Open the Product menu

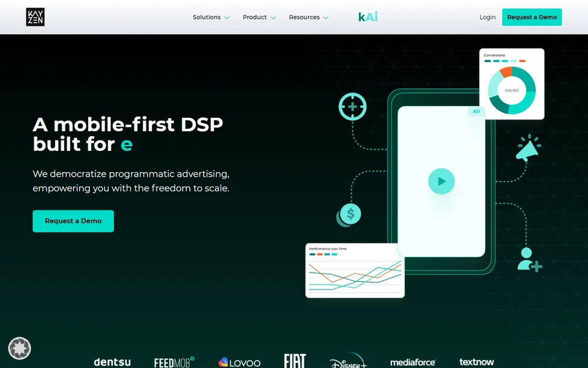(255, 17)
